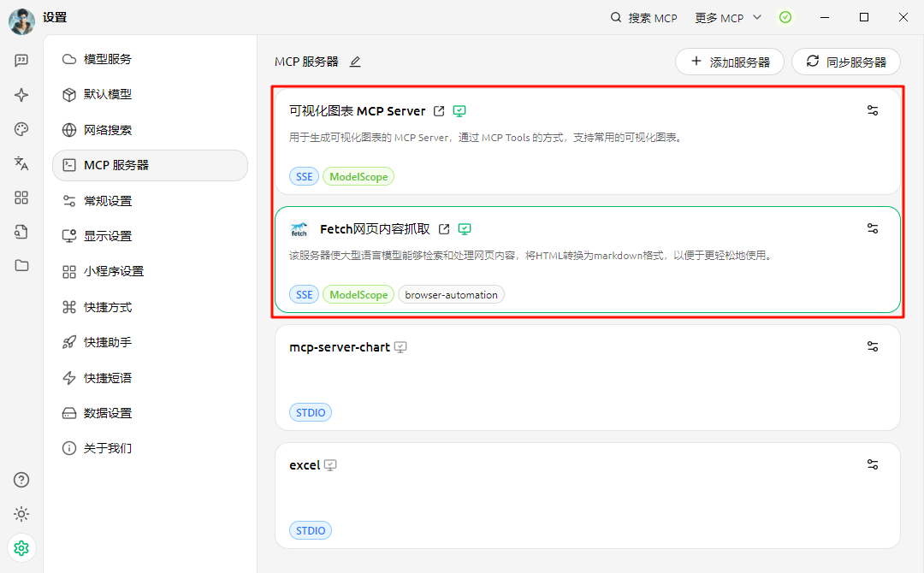Screen dimensions: 924x573
Task: Open the mini programs grid icon in the sidebar
Action: click(x=21, y=198)
